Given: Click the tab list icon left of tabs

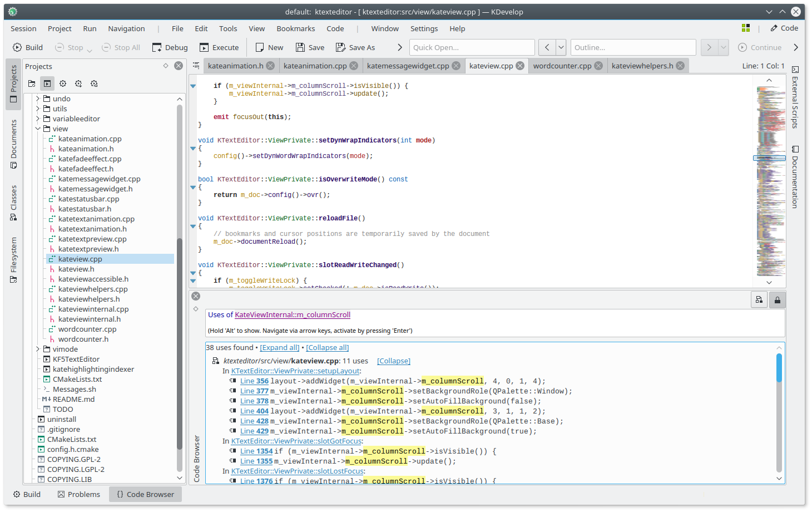Looking at the screenshot, I should (196, 66).
